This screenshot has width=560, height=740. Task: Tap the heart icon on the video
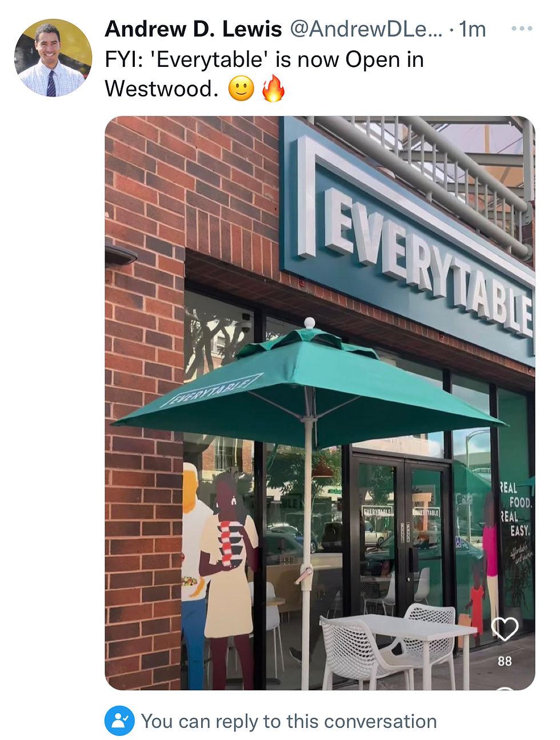tap(505, 629)
